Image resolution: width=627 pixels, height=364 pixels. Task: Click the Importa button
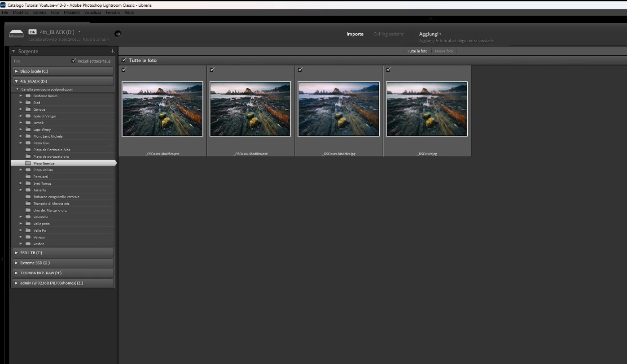coord(355,34)
